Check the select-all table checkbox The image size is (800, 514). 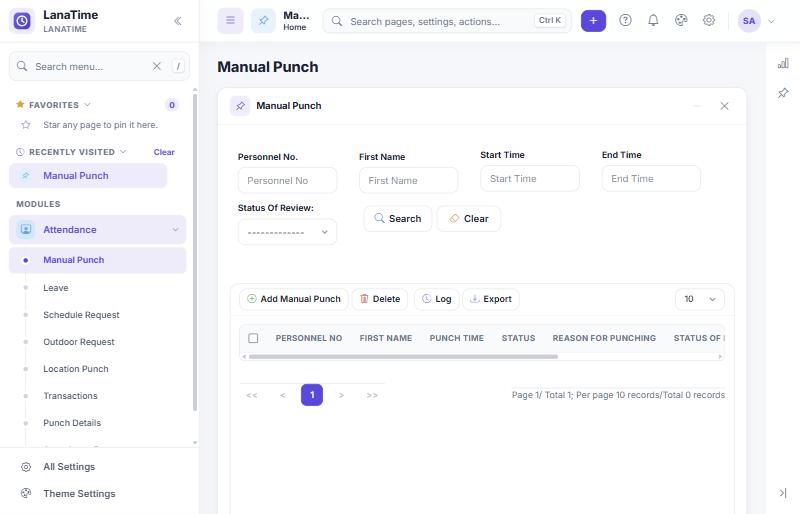(253, 338)
